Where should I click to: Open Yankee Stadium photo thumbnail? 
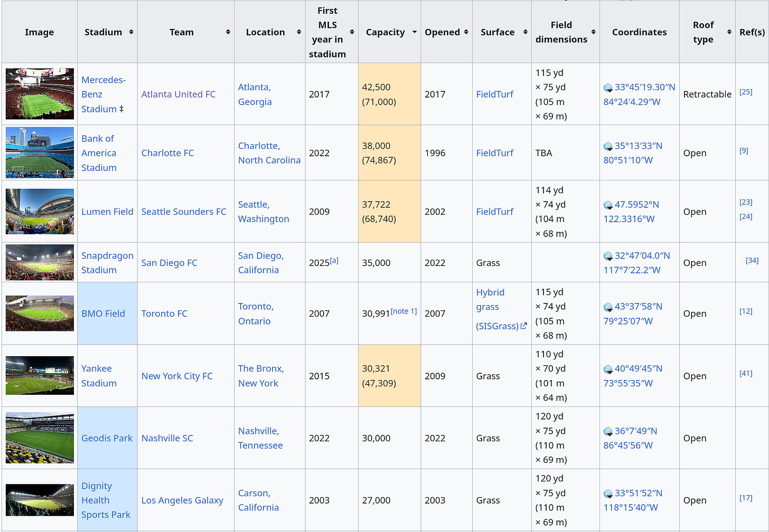tap(40, 375)
